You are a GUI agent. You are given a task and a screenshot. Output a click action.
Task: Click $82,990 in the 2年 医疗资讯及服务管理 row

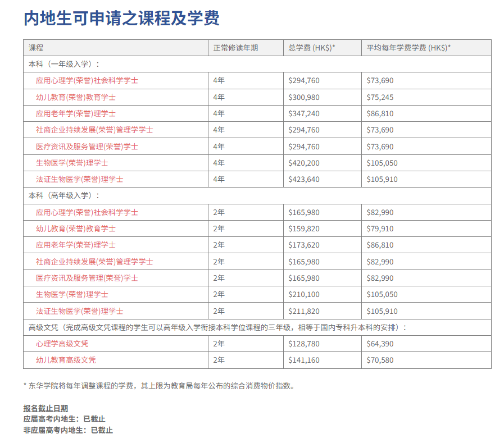[380, 278]
